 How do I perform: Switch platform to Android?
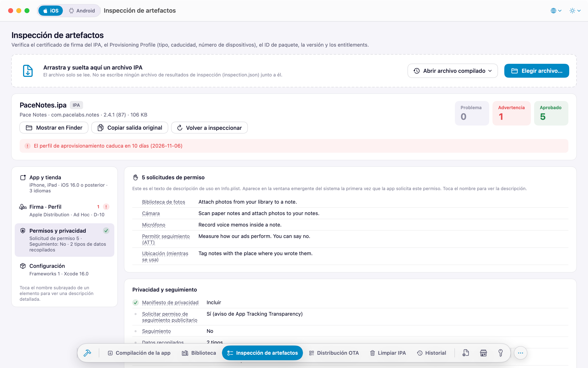click(82, 11)
